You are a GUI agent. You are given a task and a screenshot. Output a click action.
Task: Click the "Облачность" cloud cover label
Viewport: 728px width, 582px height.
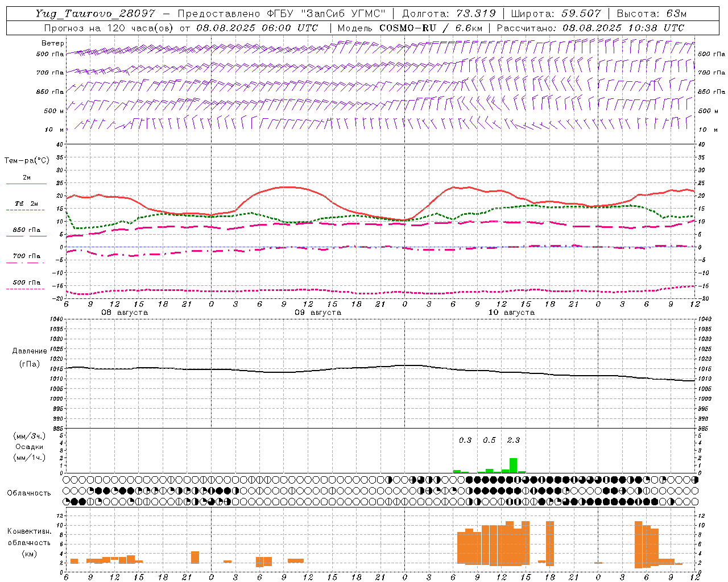click(29, 493)
